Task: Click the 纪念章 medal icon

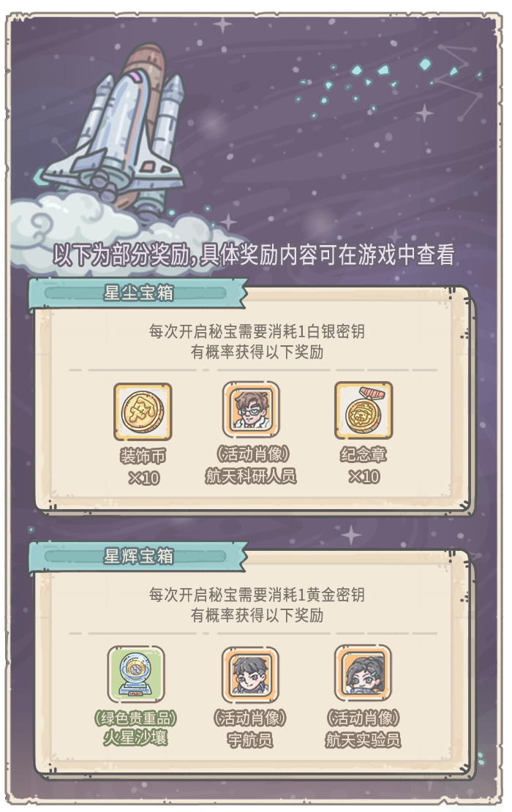Action: click(364, 410)
